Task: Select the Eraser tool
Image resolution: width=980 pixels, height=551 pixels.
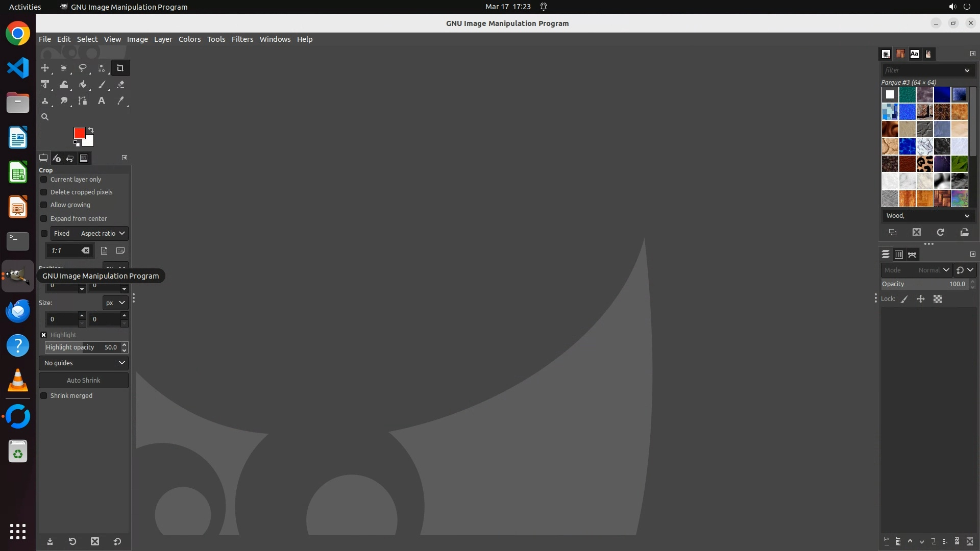Action: [x=120, y=85]
